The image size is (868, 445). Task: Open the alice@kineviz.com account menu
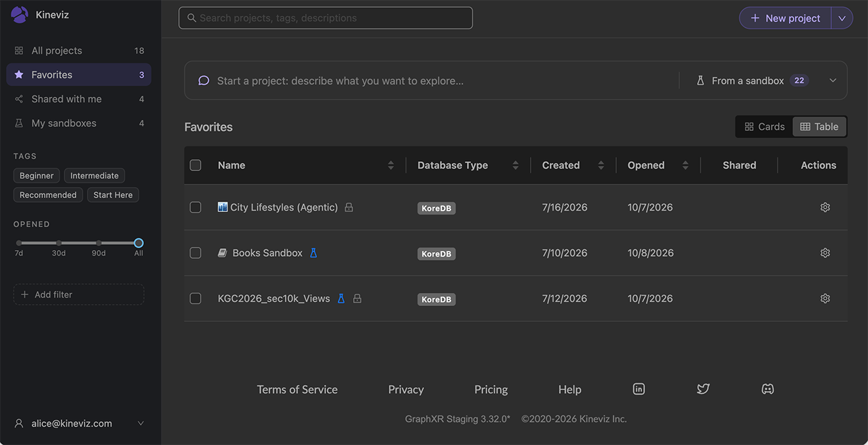[79, 423]
